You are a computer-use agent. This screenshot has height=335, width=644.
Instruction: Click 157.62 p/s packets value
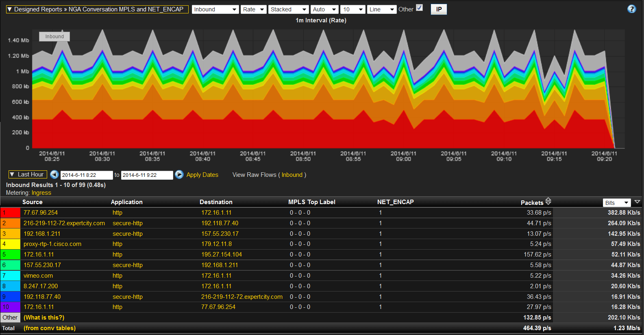tap(537, 255)
